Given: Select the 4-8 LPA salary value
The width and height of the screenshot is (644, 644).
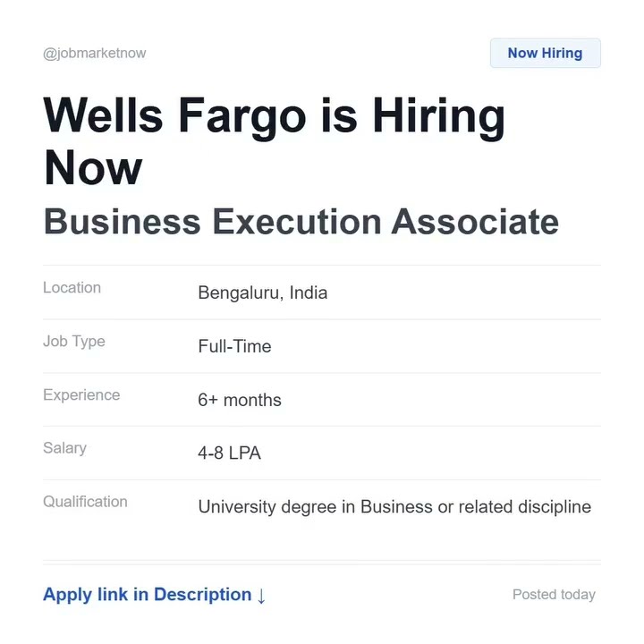Looking at the screenshot, I should 229,453.
